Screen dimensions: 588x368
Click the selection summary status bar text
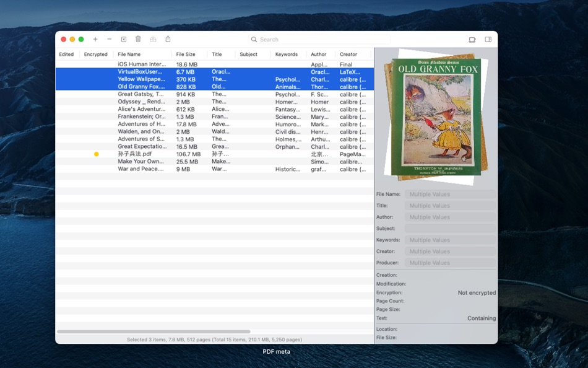215,340
